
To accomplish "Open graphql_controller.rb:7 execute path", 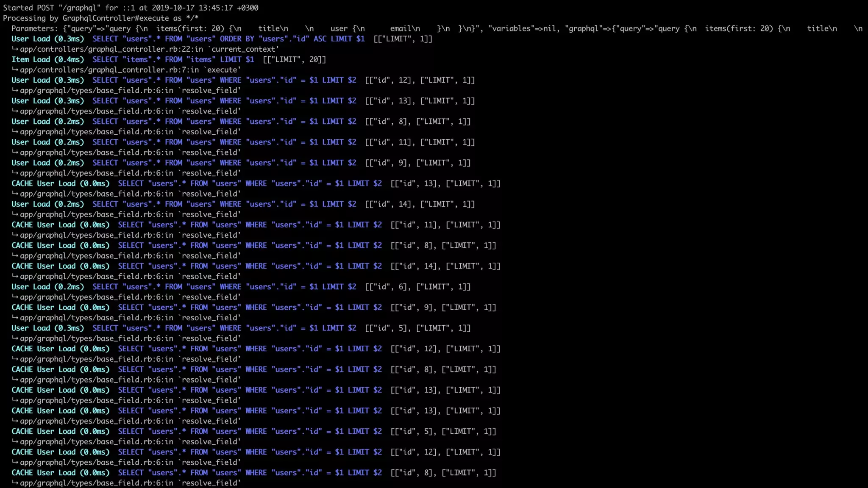I will pos(130,70).
